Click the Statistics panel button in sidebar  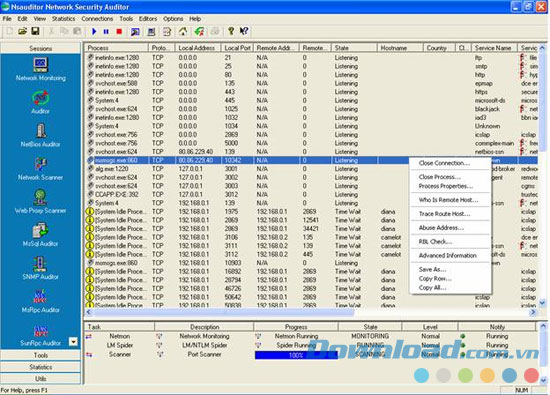41,367
